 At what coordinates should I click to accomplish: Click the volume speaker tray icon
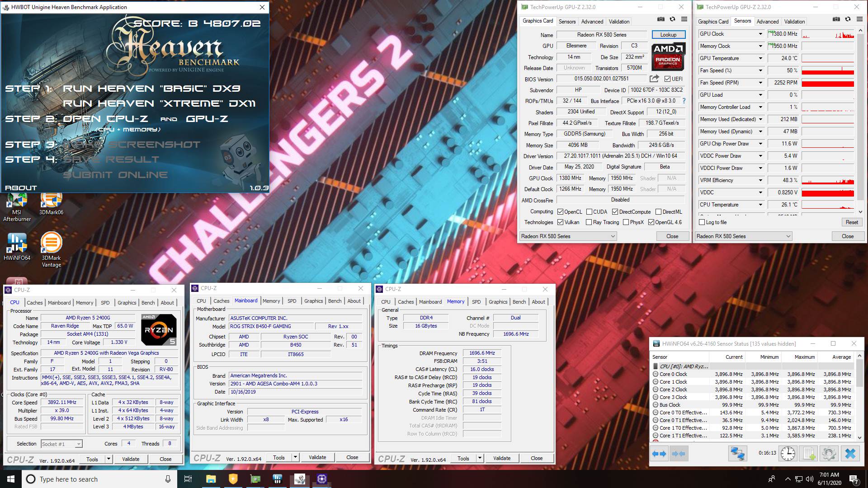point(809,479)
